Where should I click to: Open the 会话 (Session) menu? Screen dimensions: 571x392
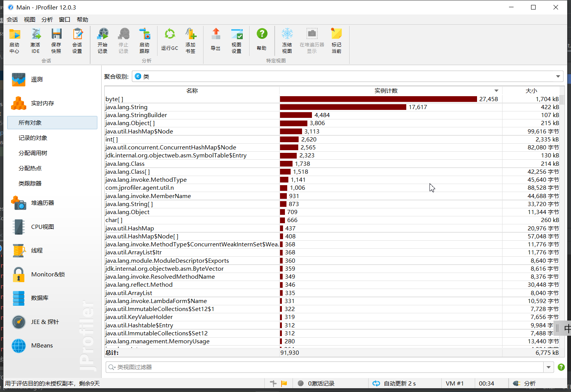[x=12, y=20]
